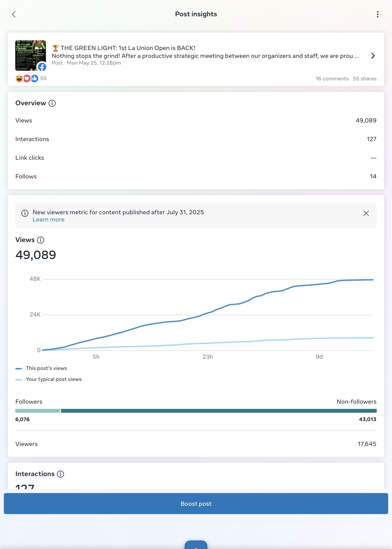
Task: Select the dark Non-followers bar segment
Action: 219,411
